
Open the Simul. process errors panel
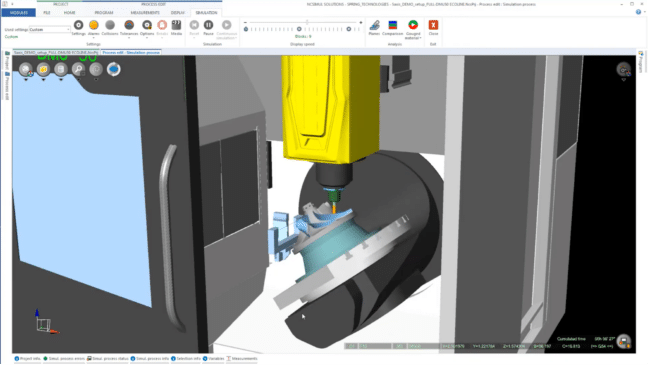coord(64,359)
